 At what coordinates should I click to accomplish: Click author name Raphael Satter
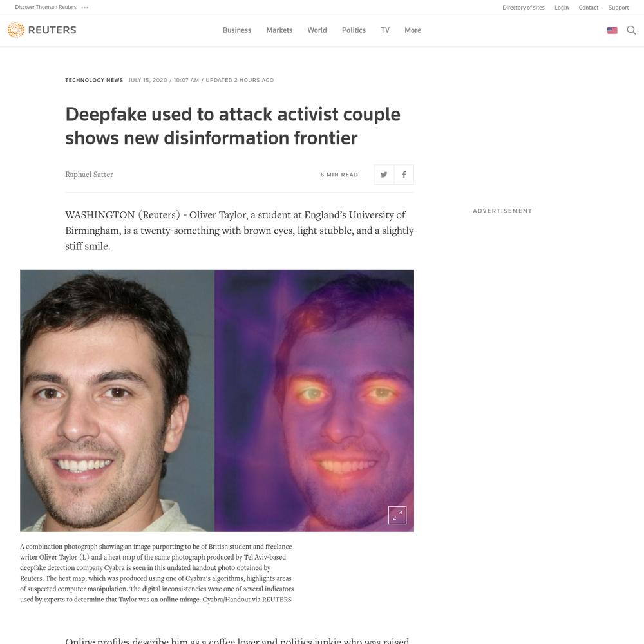click(89, 175)
